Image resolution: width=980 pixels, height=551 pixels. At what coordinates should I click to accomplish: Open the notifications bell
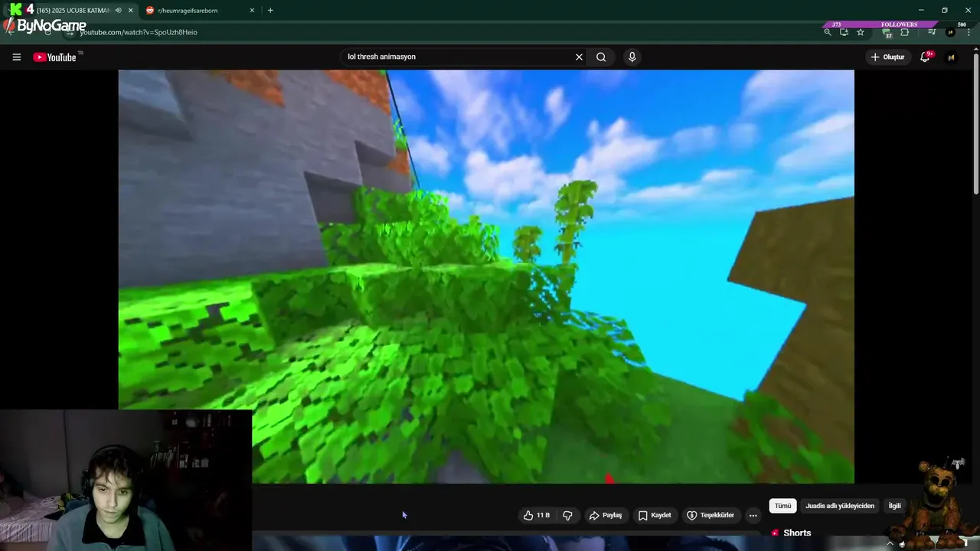tap(925, 57)
